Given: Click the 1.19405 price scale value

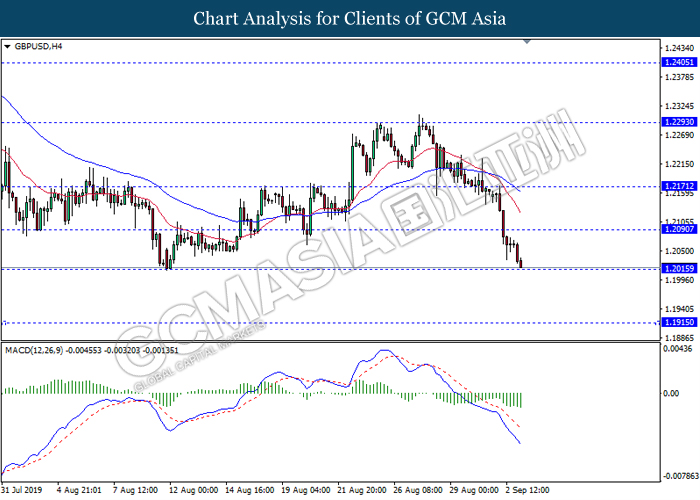Looking at the screenshot, I should (679, 309).
